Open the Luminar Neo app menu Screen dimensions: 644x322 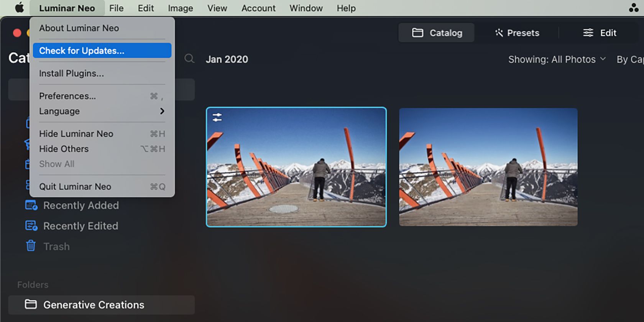click(x=67, y=8)
